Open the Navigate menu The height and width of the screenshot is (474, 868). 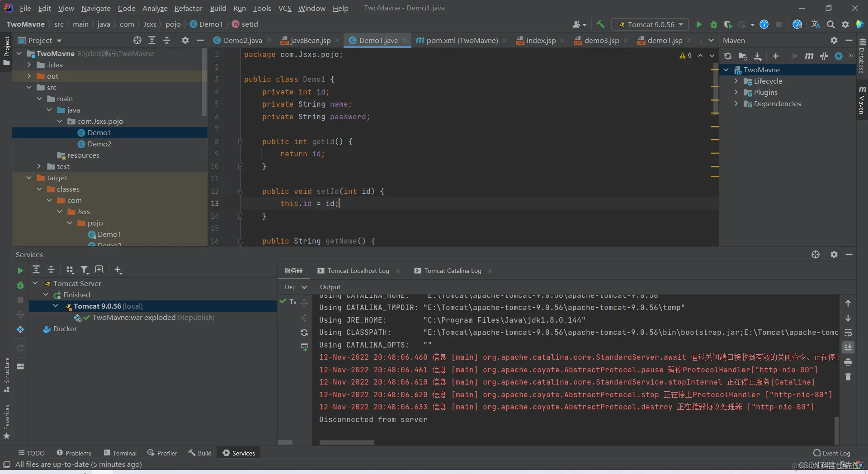point(96,8)
